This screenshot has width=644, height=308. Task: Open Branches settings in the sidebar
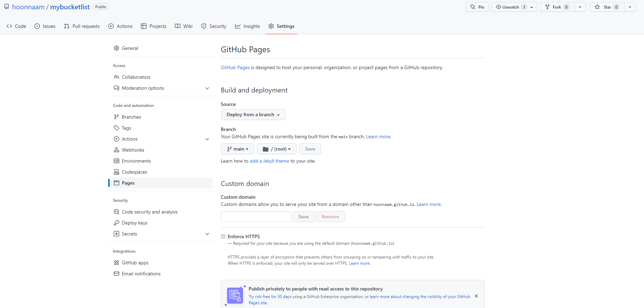[x=162, y=117]
